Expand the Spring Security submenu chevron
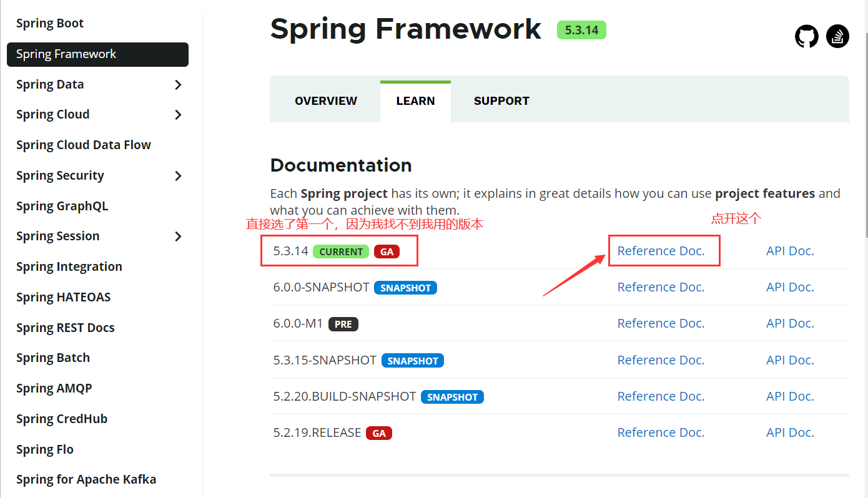 click(178, 176)
